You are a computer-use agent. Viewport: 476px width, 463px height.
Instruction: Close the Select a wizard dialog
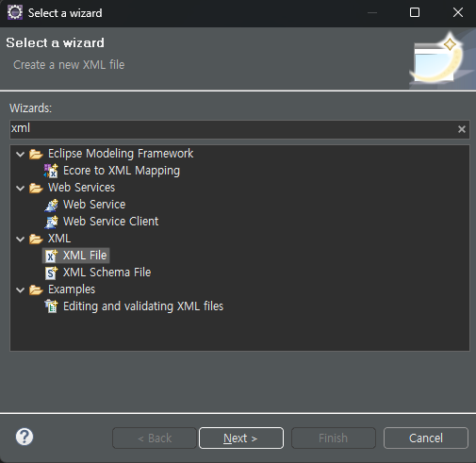click(458, 12)
